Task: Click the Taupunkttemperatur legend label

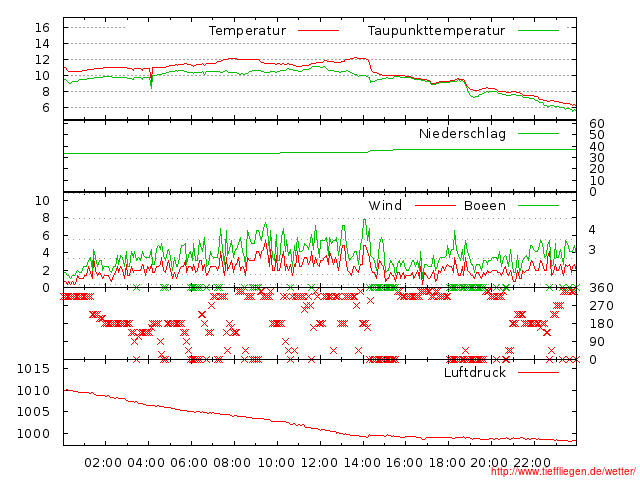Action: coord(436,31)
